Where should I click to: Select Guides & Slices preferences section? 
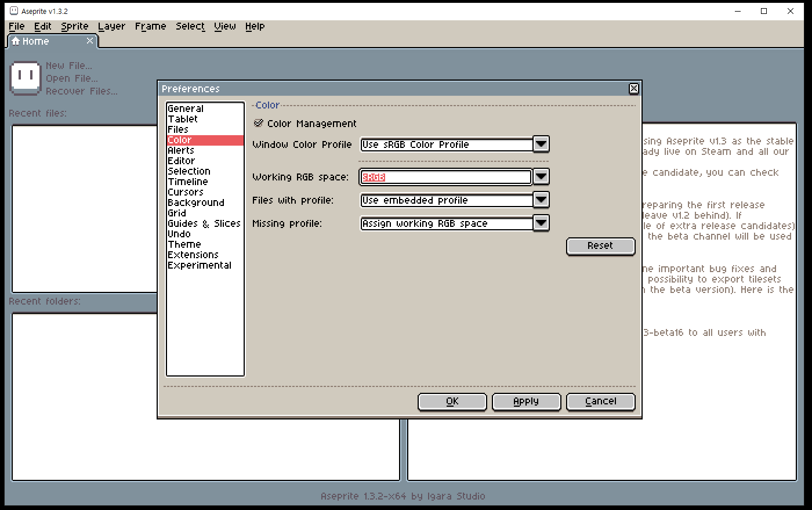point(205,223)
